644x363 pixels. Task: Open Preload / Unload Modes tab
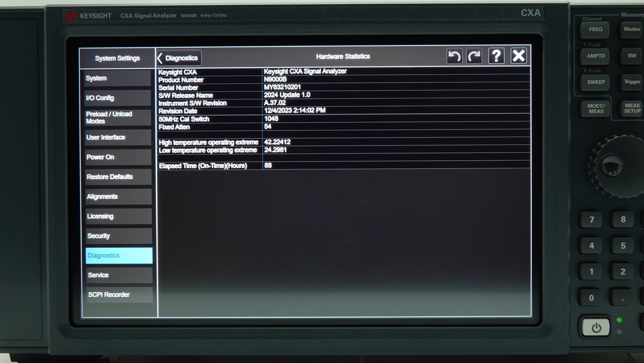118,118
